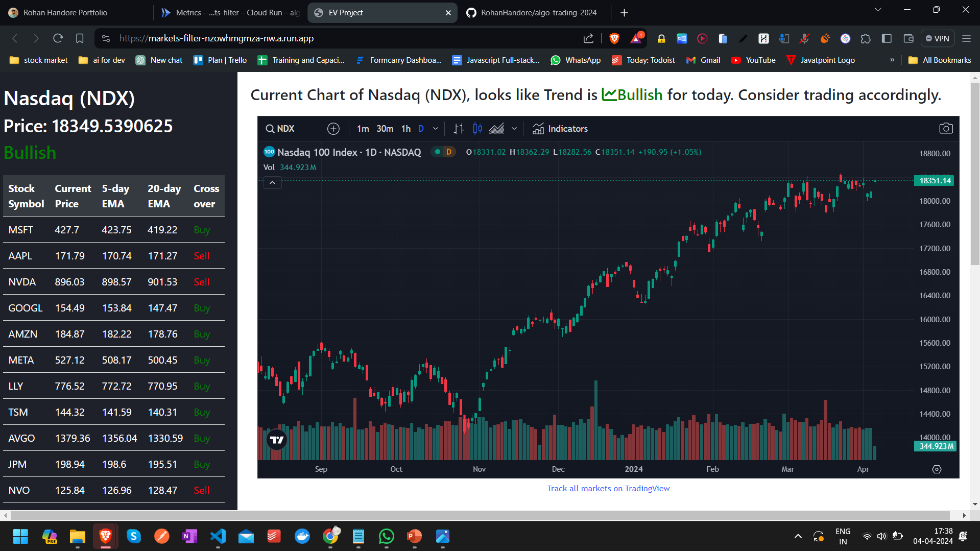
Task: Open File Explorer from the taskbar
Action: (78, 537)
